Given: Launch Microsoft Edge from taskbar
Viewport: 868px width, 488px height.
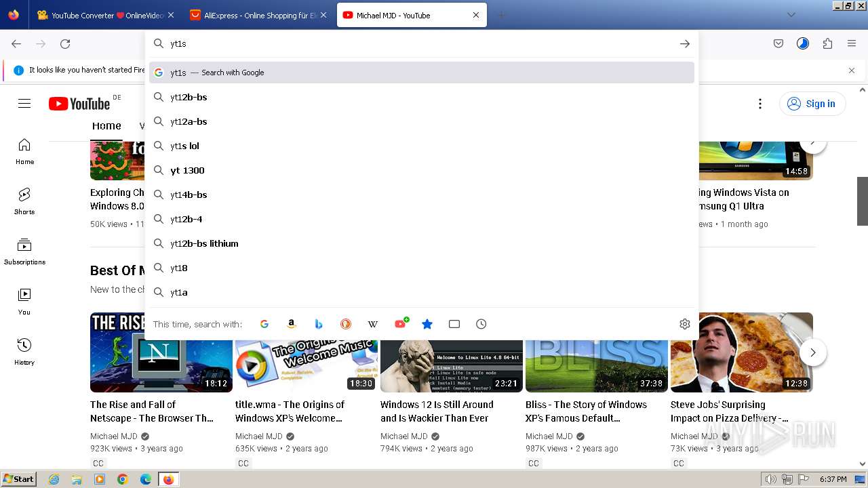Looking at the screenshot, I should click(x=146, y=479).
